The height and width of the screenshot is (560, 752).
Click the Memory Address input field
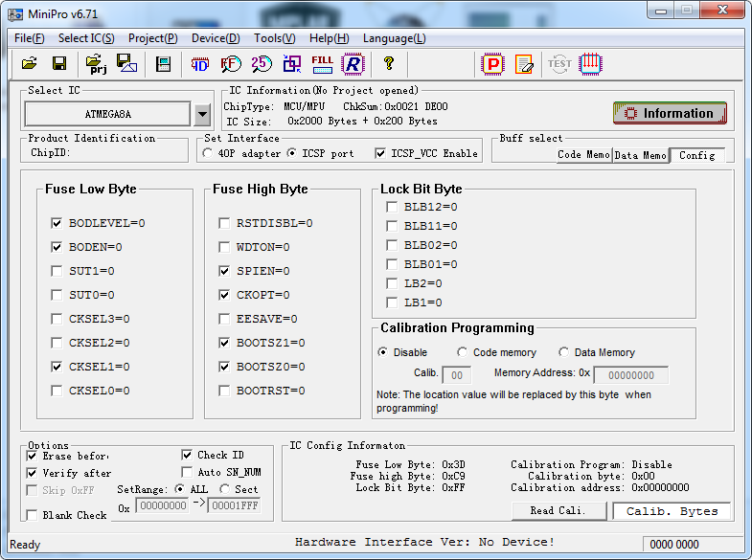click(x=631, y=375)
